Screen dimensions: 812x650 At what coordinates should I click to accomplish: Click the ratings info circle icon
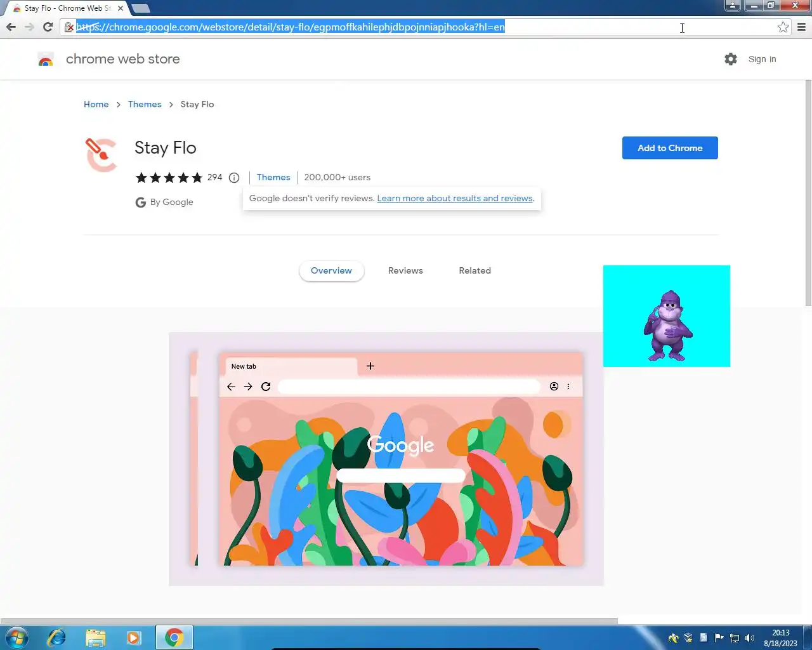pos(234,178)
